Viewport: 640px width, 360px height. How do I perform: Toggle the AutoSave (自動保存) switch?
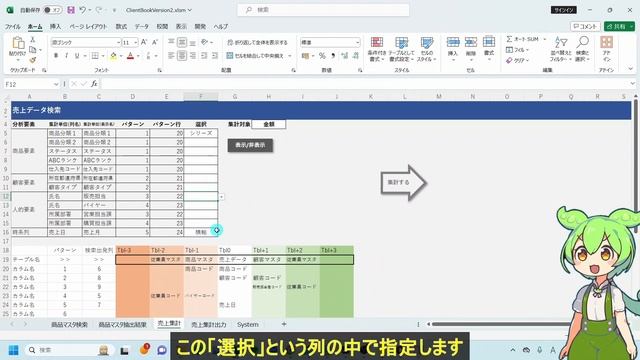click(53, 10)
